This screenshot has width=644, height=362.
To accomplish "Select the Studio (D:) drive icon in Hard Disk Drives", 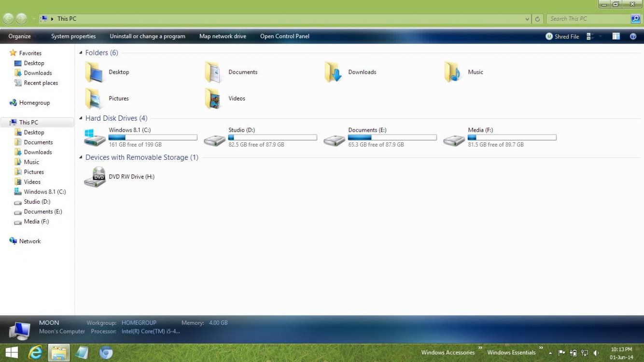I will tap(214, 140).
